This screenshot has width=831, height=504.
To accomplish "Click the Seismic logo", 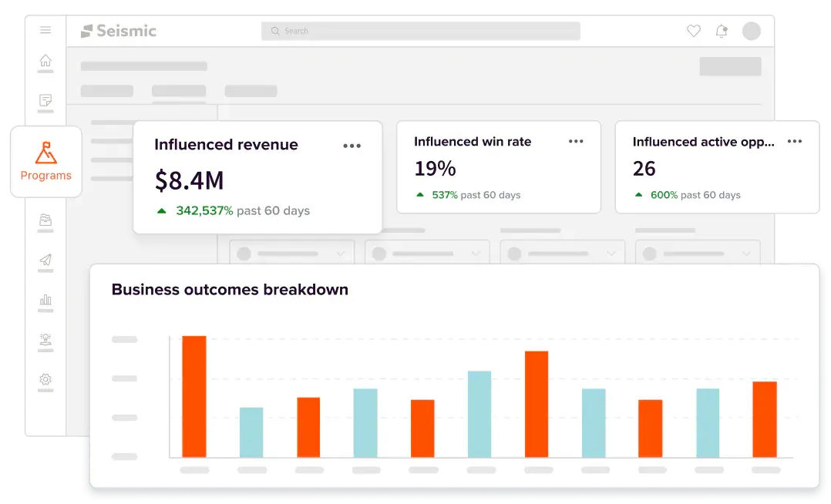I will (x=119, y=32).
